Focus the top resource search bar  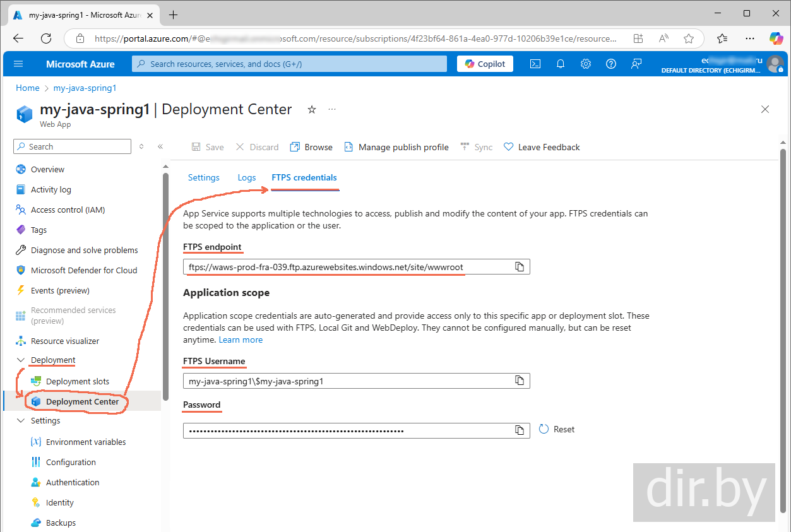(x=289, y=64)
